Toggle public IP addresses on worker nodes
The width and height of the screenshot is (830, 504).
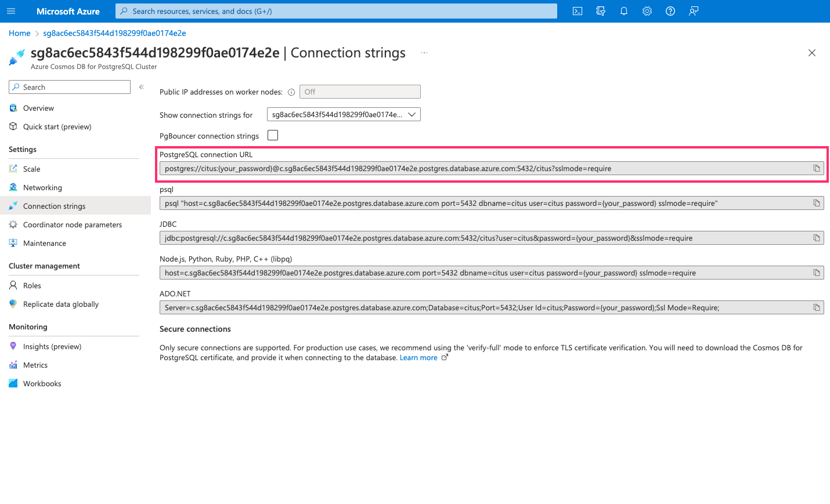360,91
